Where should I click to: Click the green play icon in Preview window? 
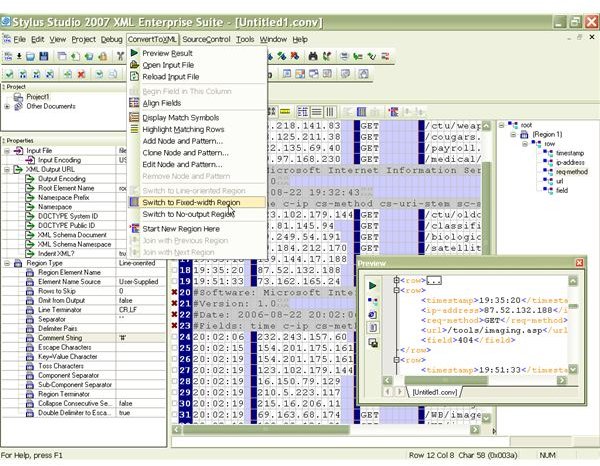coord(372,285)
